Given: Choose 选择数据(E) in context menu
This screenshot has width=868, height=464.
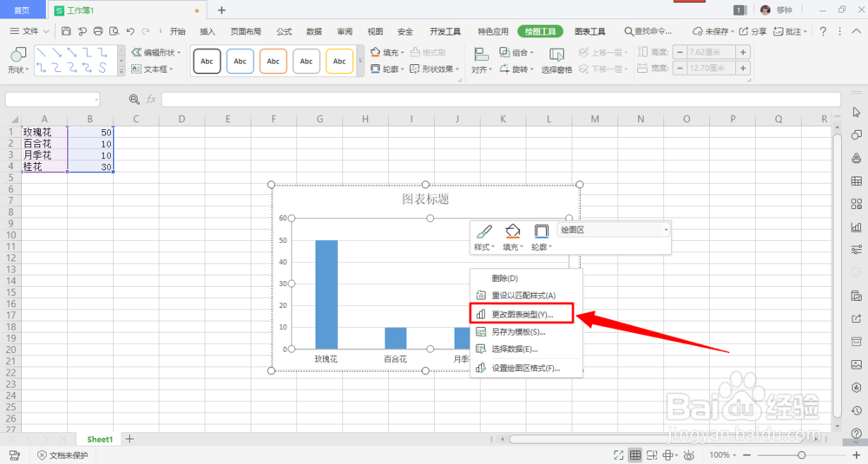Looking at the screenshot, I should (526, 349).
